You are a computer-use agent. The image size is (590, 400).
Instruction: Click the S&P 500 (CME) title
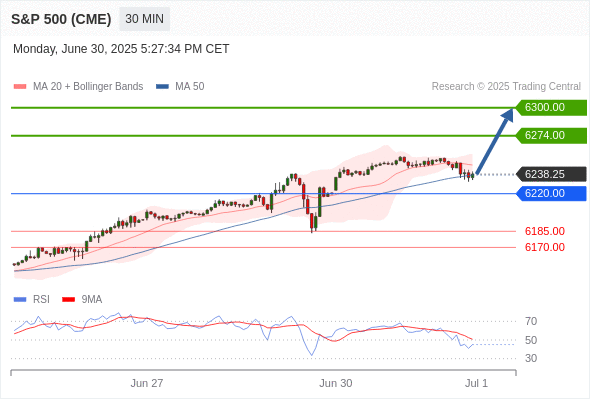61,19
